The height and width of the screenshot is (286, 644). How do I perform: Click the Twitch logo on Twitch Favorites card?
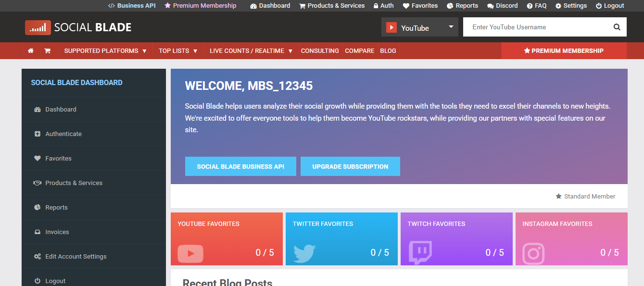point(420,253)
